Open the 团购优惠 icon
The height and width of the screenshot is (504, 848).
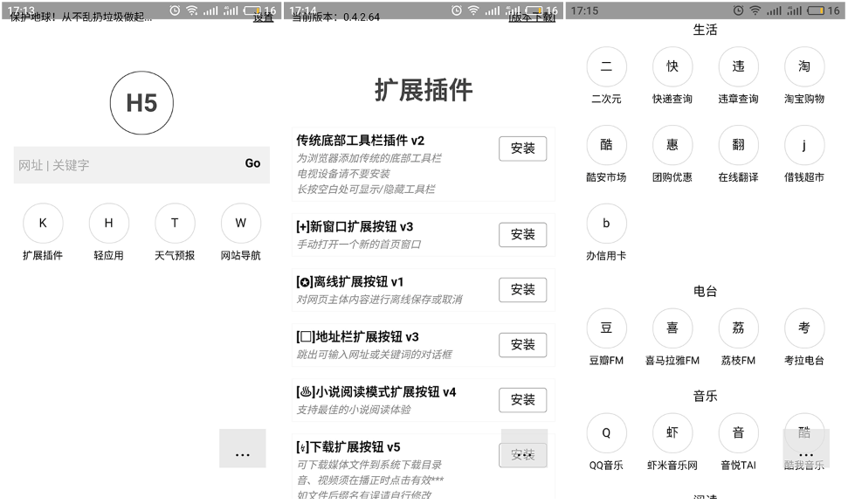click(672, 145)
